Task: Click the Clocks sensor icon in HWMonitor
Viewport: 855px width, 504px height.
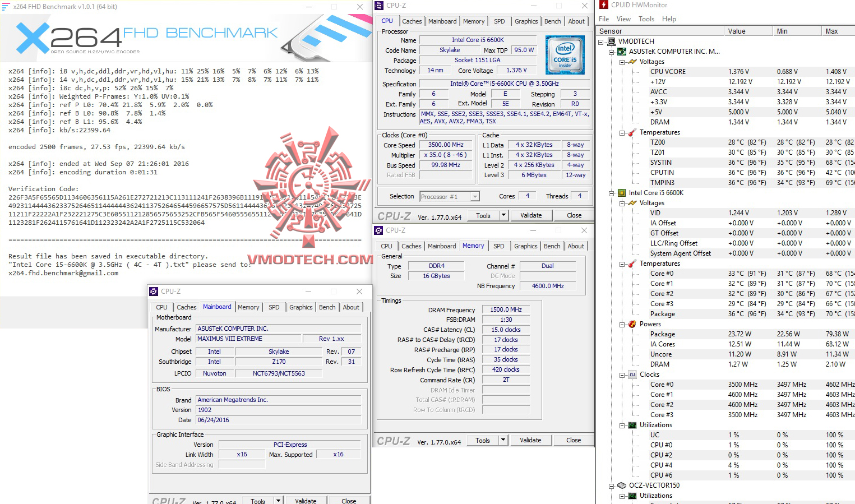Action: tap(632, 374)
